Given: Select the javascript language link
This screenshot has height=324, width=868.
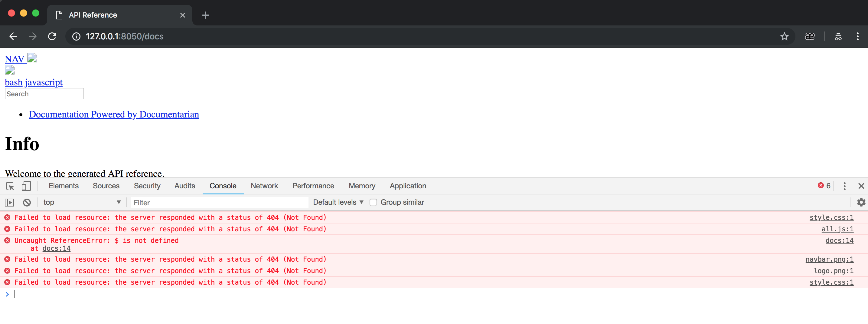Looking at the screenshot, I should point(44,82).
